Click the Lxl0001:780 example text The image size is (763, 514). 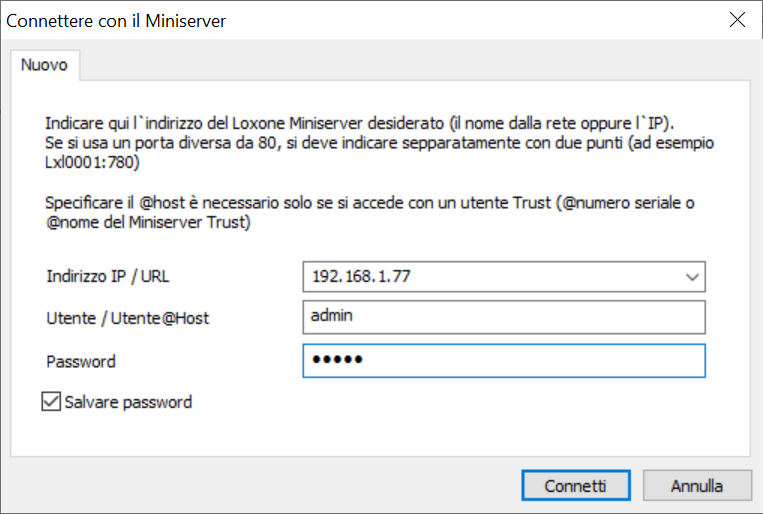click(x=90, y=160)
